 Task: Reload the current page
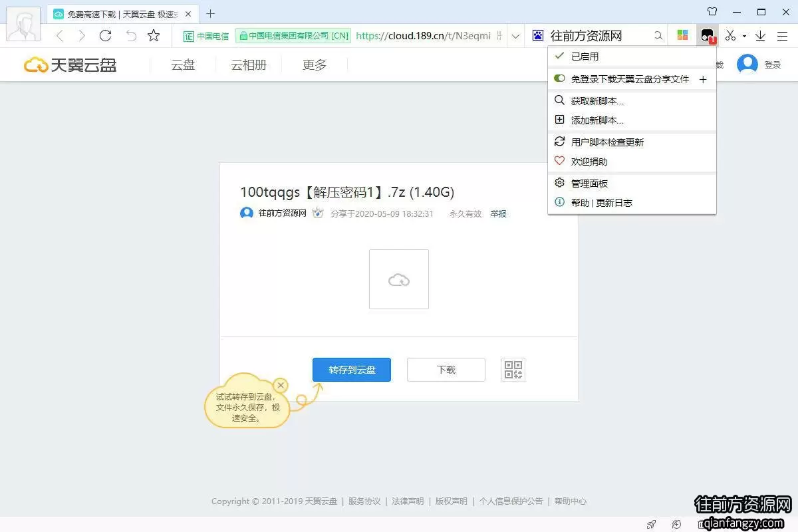point(105,36)
